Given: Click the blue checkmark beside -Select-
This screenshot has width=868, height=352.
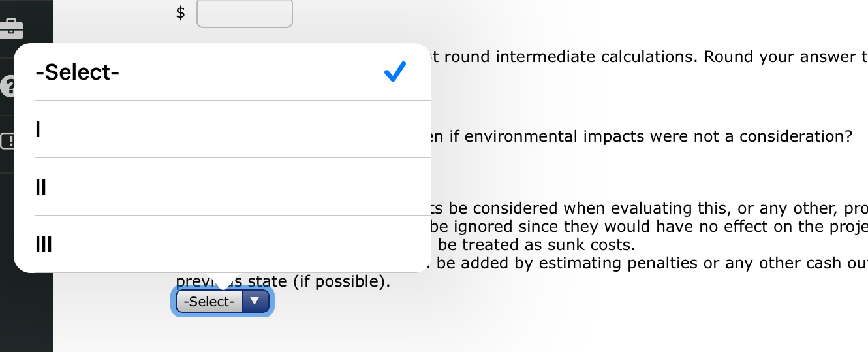Looking at the screenshot, I should [395, 72].
